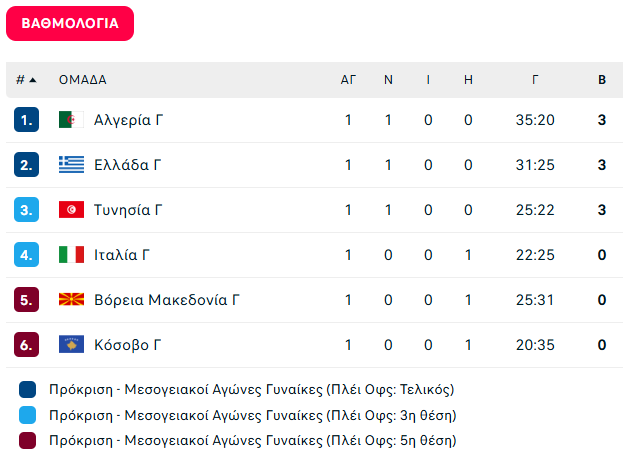Click the North Macedonia flag icon
The height and width of the screenshot is (455, 623).
pyautogui.click(x=72, y=300)
